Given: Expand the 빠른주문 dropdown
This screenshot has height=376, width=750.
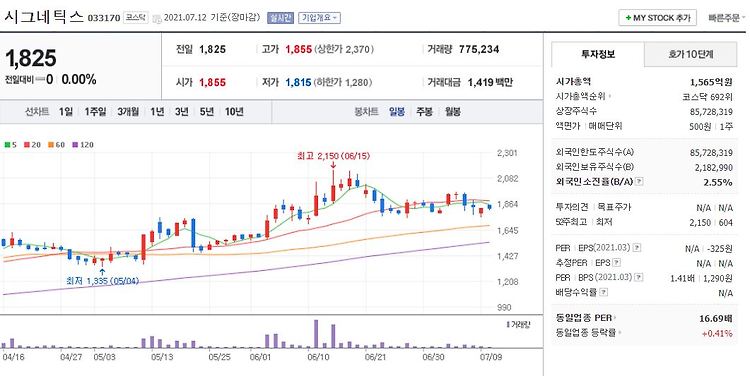Looking at the screenshot, I should [x=727, y=18].
